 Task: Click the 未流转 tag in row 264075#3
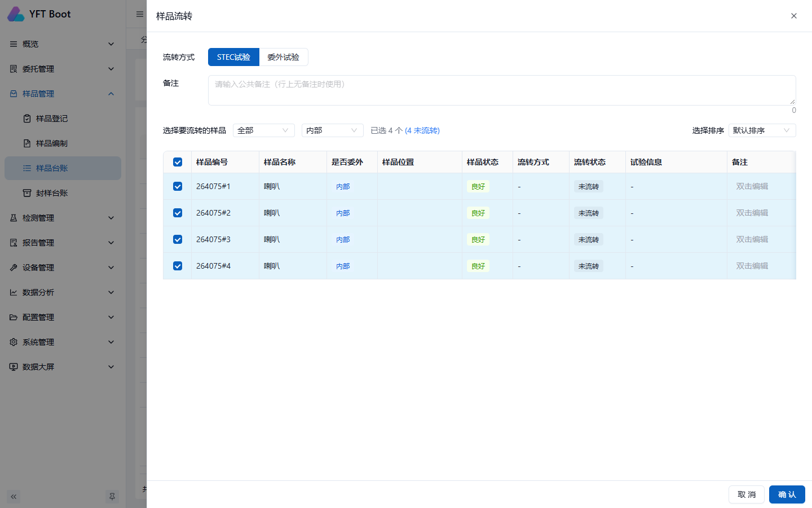[589, 239]
